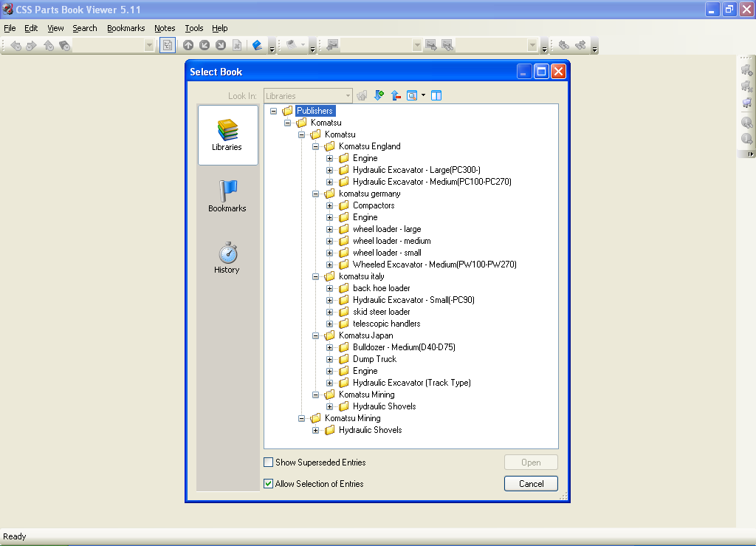
Task: Open the File menu
Action: pos(10,28)
